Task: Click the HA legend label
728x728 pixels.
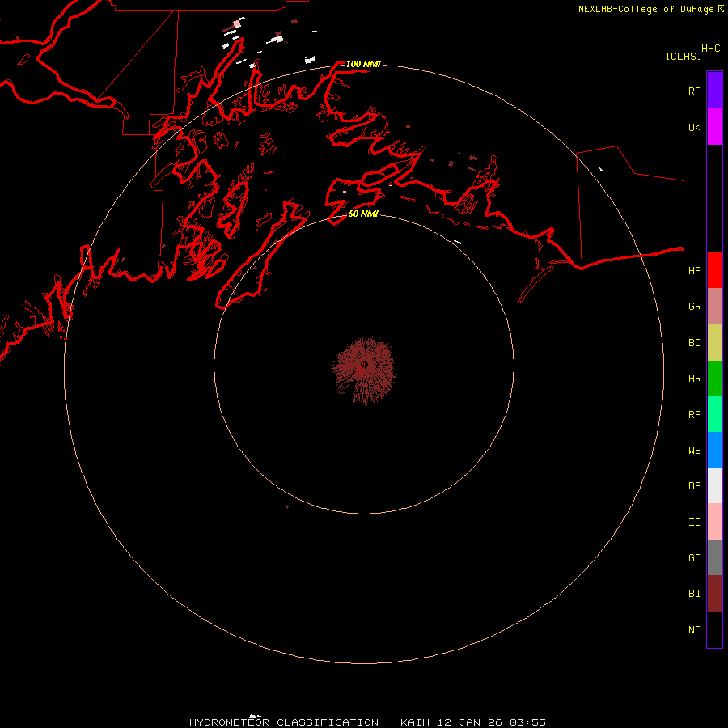Action: coord(694,270)
